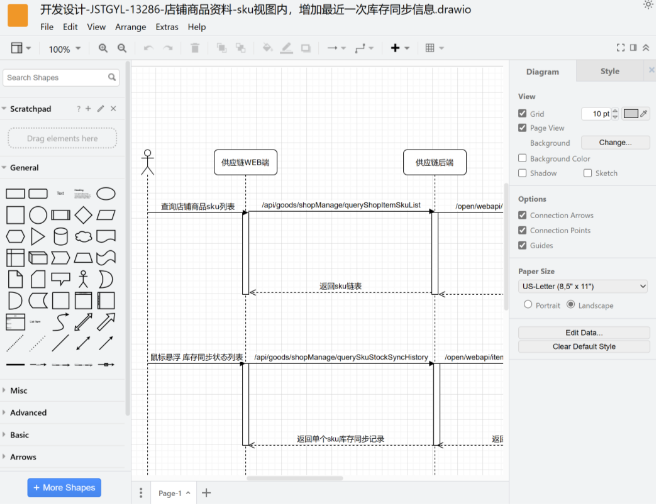Click the Clear Default Style button
This screenshot has width=656, height=504.
(583, 346)
